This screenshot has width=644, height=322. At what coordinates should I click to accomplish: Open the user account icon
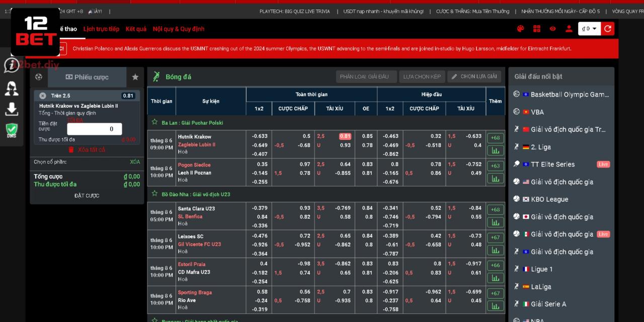[x=568, y=29]
